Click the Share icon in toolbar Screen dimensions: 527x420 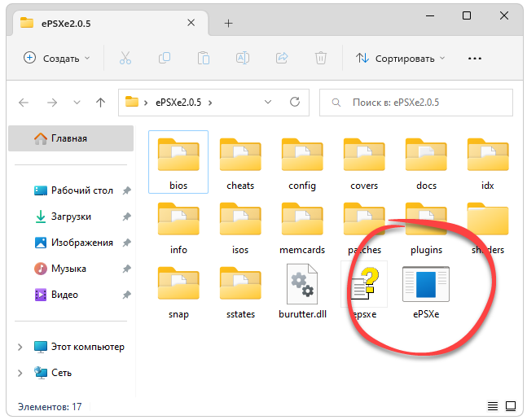click(282, 59)
